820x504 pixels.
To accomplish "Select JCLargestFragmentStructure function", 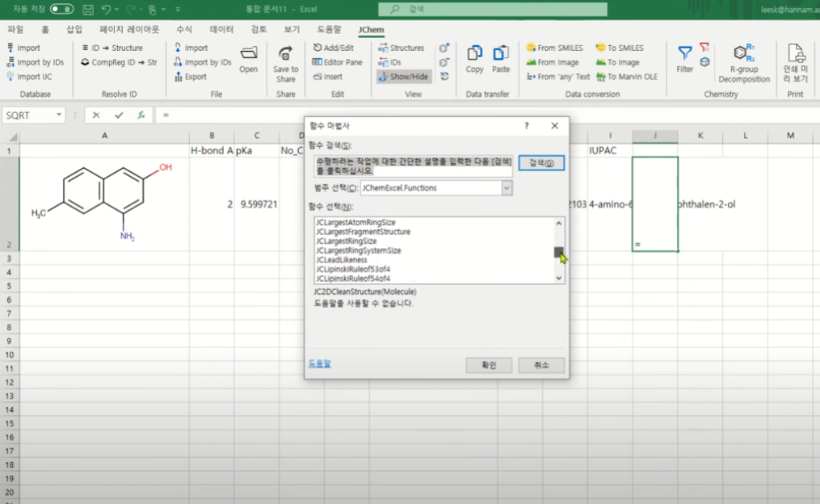I will (x=363, y=232).
